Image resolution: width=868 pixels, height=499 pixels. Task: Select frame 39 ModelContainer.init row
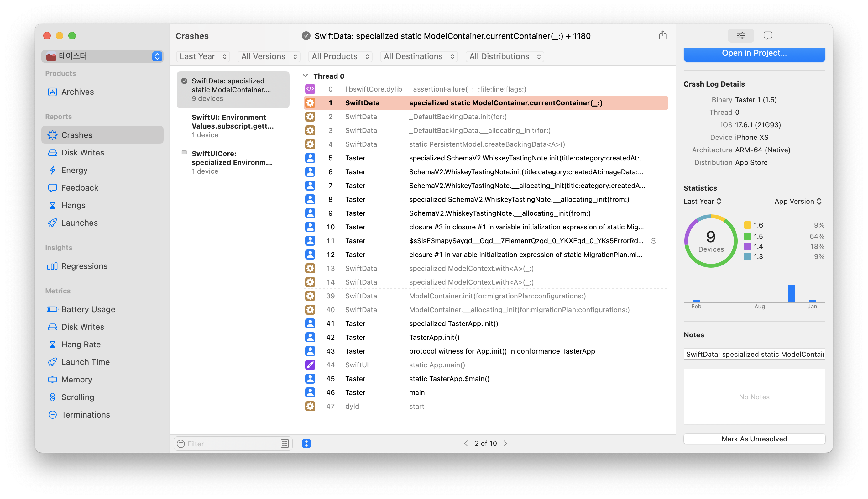point(485,296)
